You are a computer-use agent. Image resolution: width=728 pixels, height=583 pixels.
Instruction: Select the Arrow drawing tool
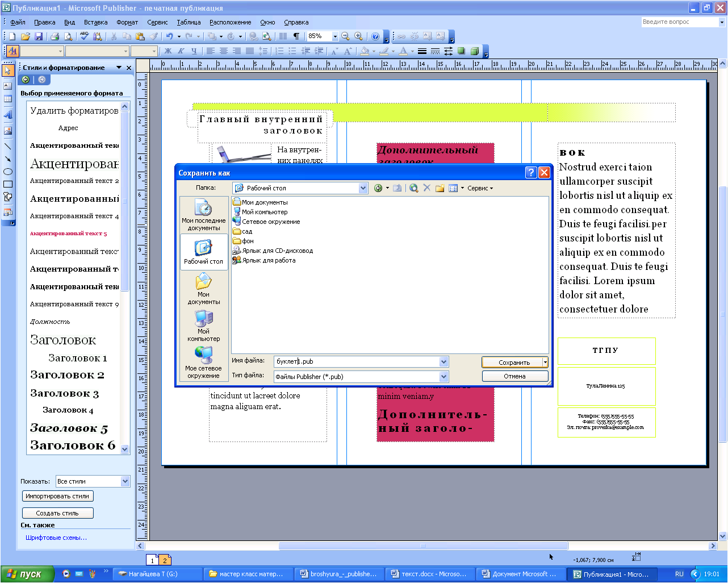pyautogui.click(x=8, y=159)
